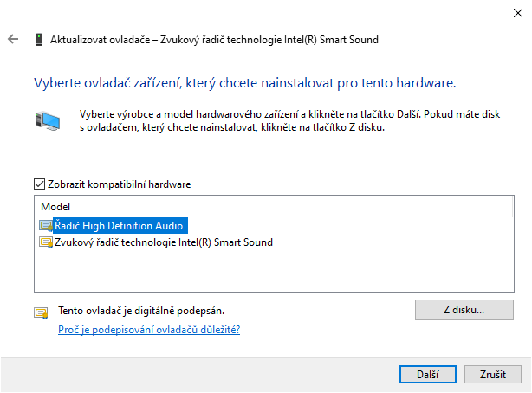Screen dimensions: 532x393
Task: Click the dialog title text Aktualizovat ovladače
Action: click(101, 40)
